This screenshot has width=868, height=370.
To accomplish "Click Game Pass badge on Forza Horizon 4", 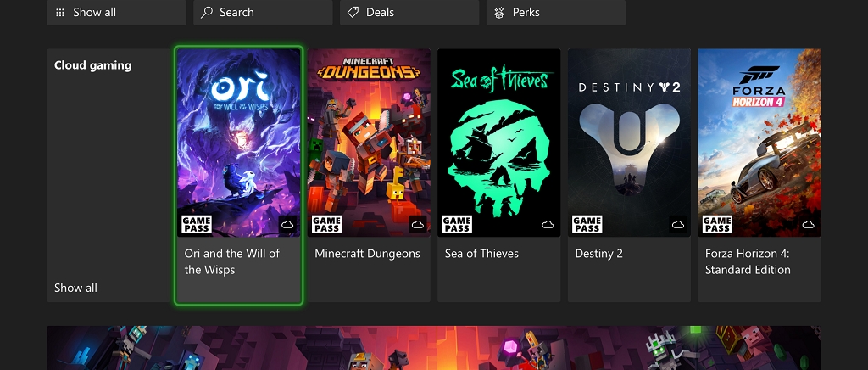I will (x=717, y=224).
